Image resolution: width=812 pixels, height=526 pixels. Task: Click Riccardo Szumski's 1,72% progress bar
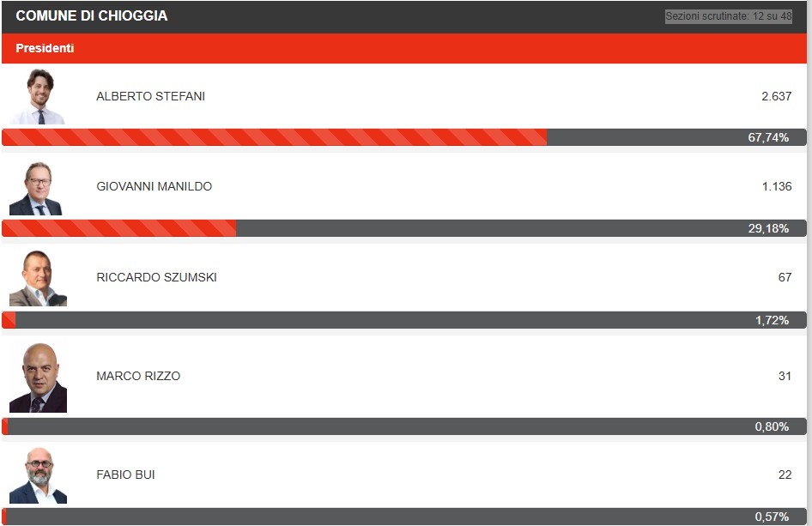[x=404, y=320]
